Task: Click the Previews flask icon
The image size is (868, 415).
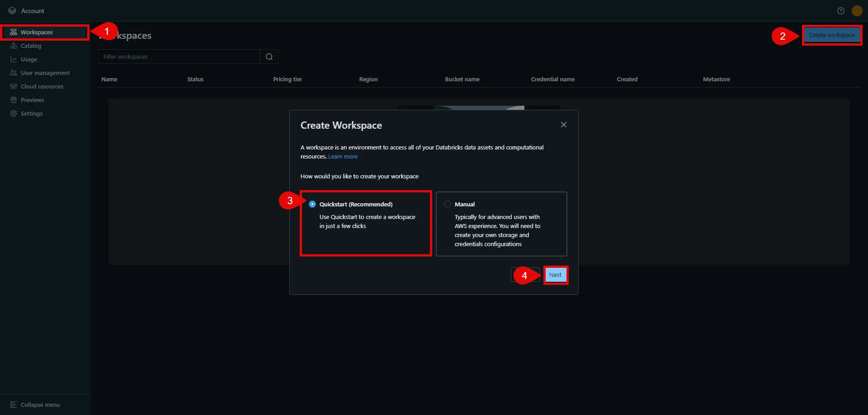Action: click(13, 100)
